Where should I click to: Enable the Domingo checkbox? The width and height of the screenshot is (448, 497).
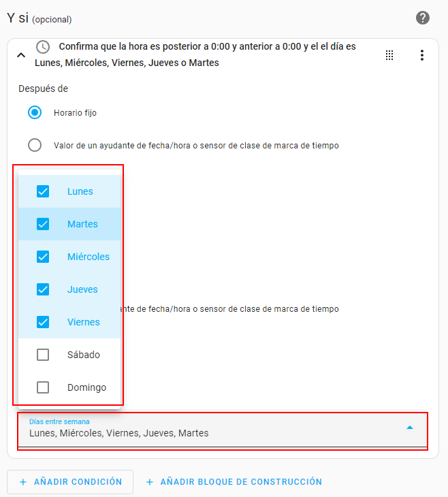[43, 387]
